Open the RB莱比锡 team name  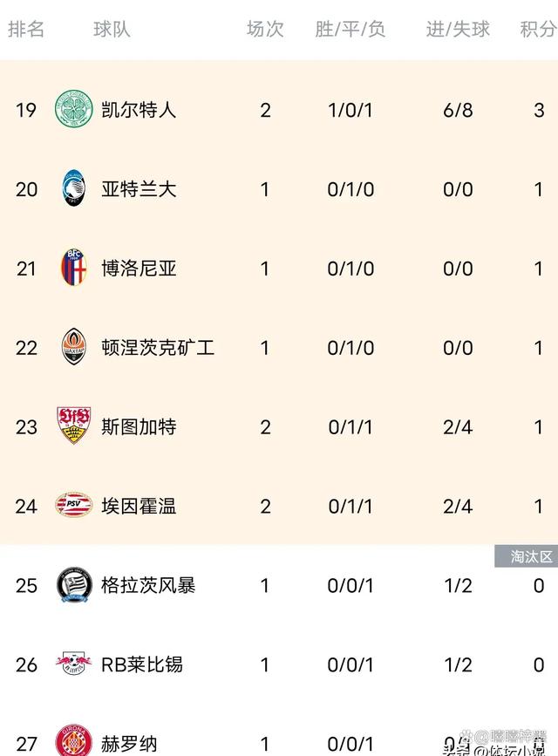(x=142, y=664)
